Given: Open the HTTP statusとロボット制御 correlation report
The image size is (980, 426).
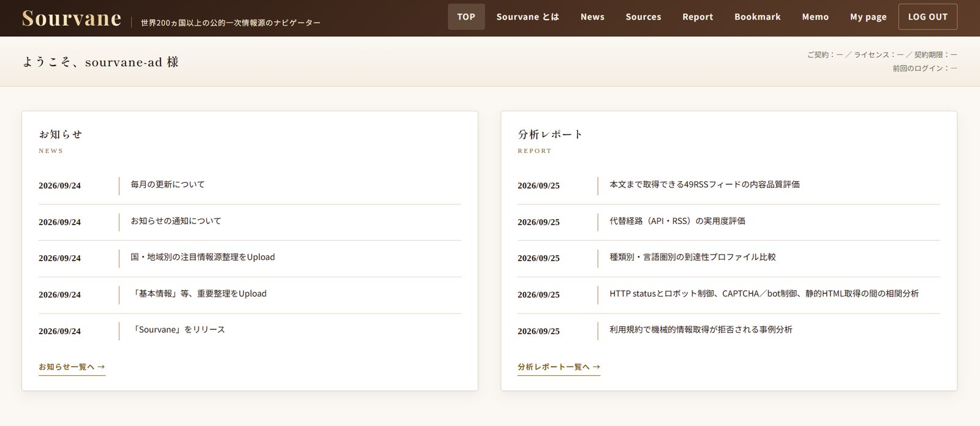Looking at the screenshot, I should 764,294.
